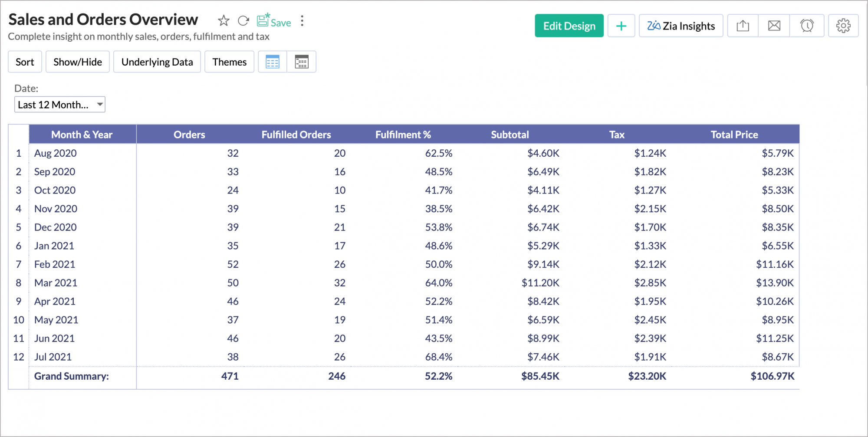Open the export/share icon
868x437 pixels.
[743, 26]
